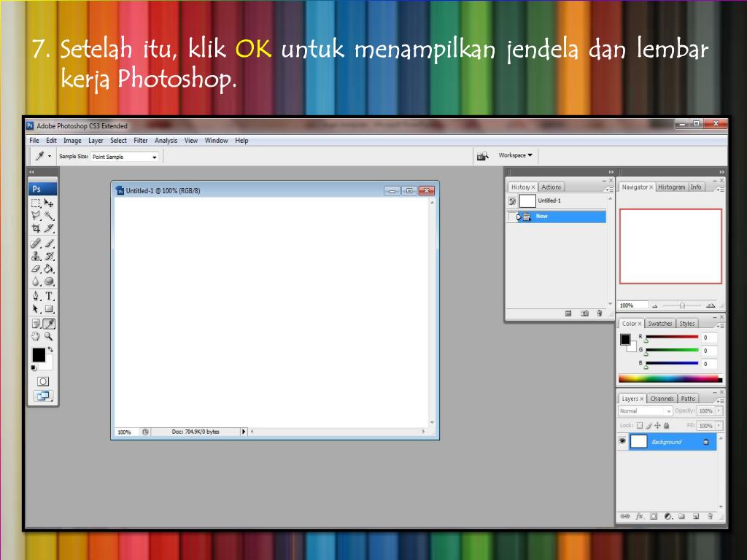Add a layer style via fx button
This screenshot has width=747, height=560.
(639, 516)
